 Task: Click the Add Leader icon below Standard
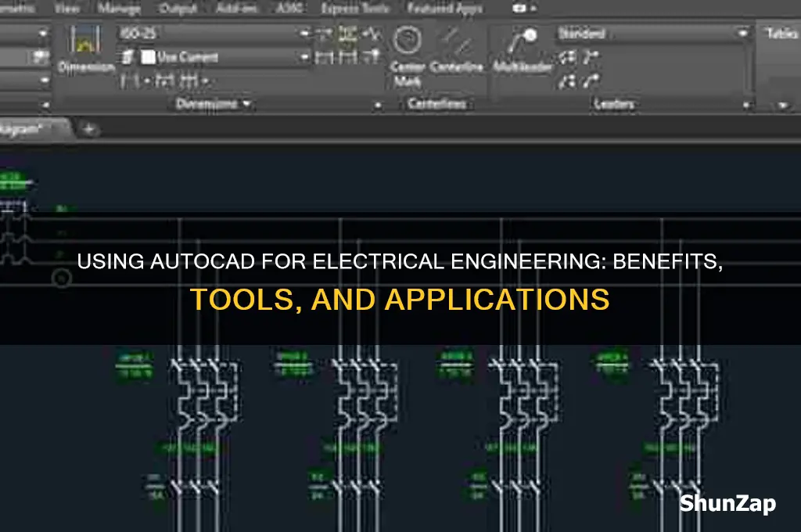567,57
